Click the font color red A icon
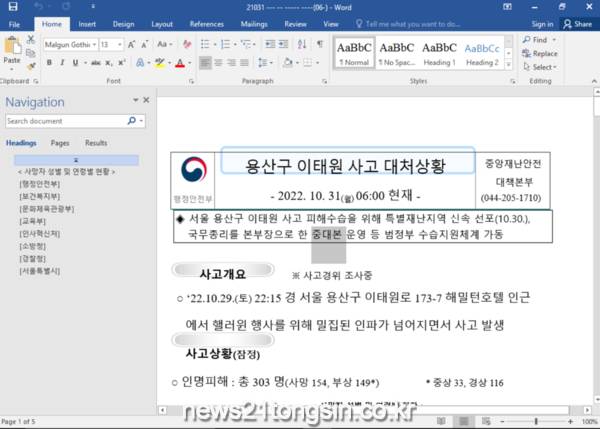 pyautogui.click(x=179, y=63)
